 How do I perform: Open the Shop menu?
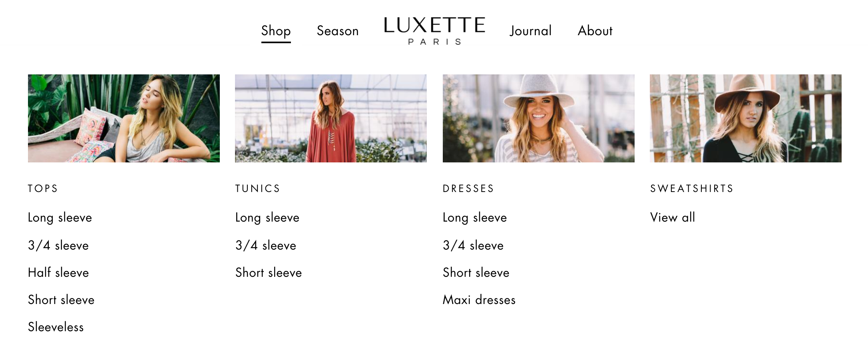click(x=276, y=31)
